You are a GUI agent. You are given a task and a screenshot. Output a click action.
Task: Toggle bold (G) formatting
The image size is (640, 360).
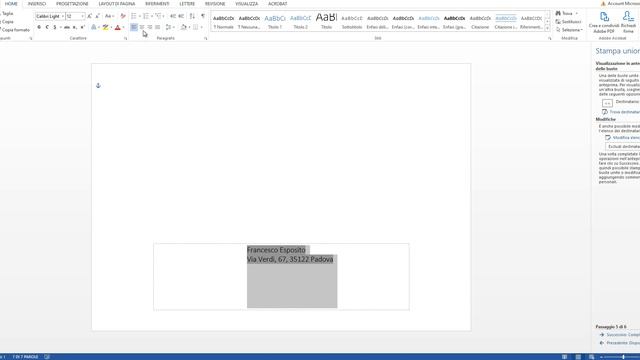click(39, 27)
